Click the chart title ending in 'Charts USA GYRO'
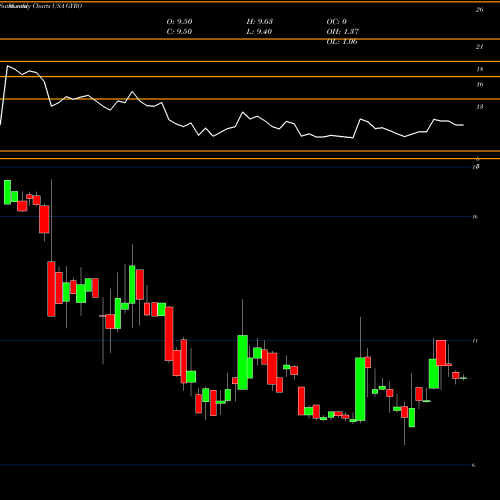Viewport: 500px width, 500px height. tap(41, 6)
